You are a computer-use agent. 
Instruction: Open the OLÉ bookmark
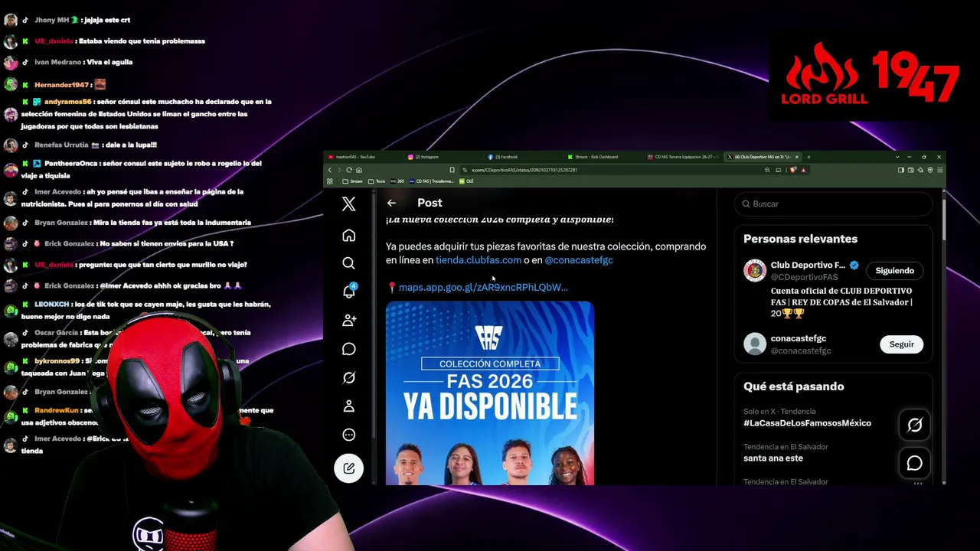(467, 181)
